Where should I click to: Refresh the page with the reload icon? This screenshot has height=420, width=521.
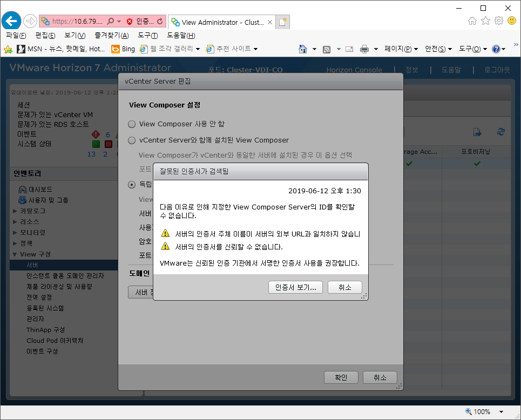coord(160,21)
